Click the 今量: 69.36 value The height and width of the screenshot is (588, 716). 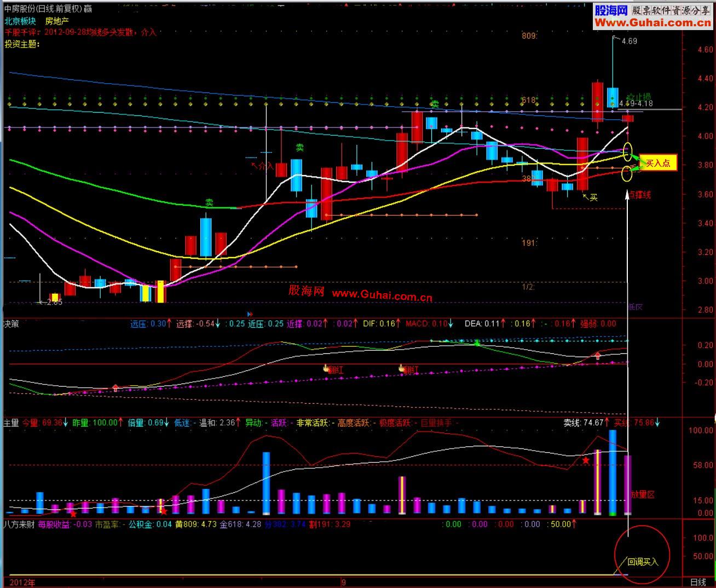coord(42,422)
